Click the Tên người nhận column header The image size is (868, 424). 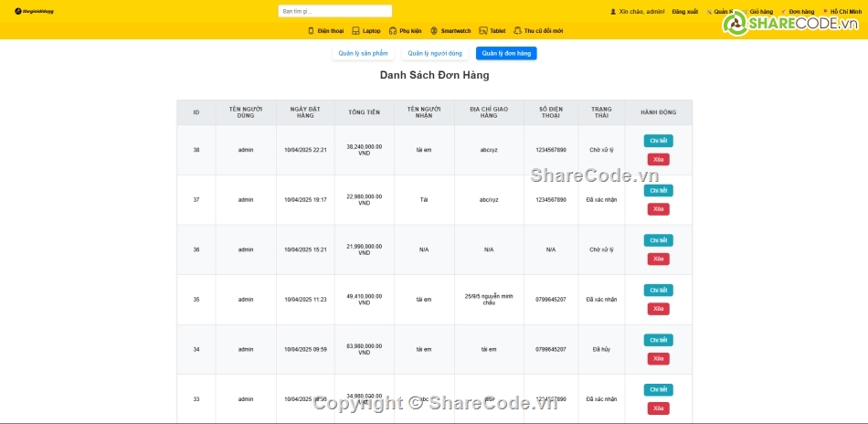pos(424,112)
